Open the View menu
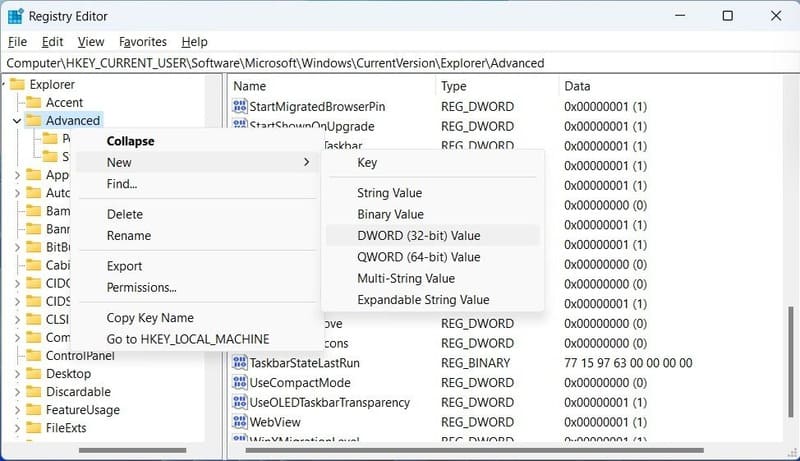The image size is (800, 461). coord(91,42)
